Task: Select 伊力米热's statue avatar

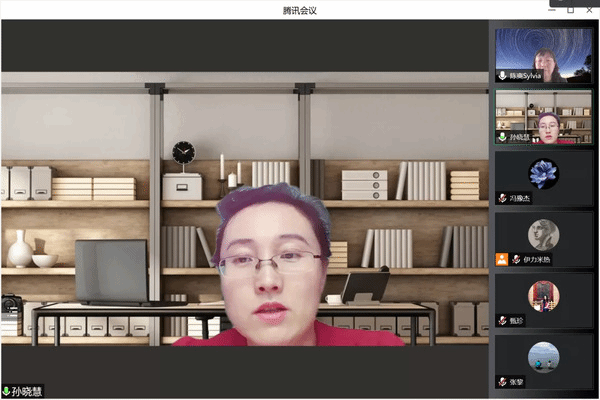Action: (544, 234)
